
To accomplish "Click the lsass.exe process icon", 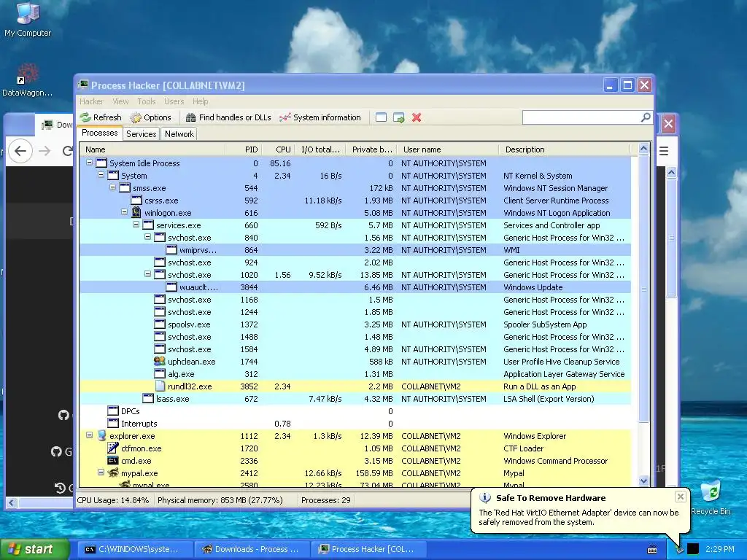I will [148, 399].
